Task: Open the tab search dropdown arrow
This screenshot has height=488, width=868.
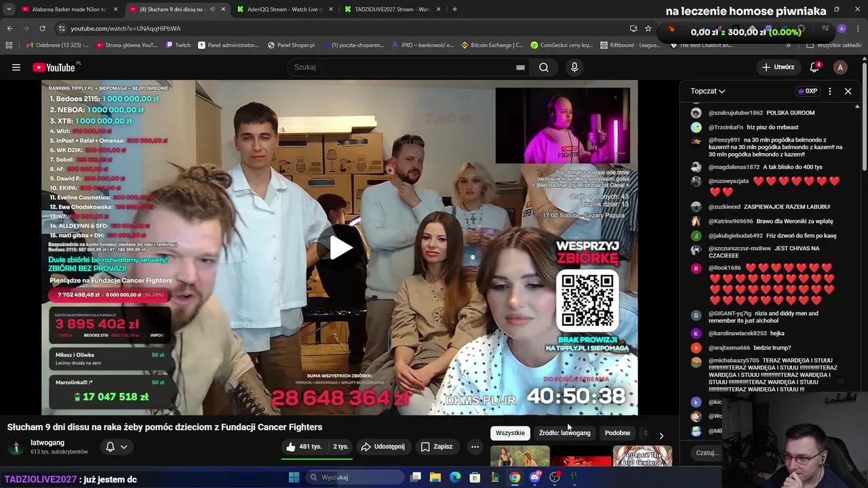Action: tap(9, 9)
